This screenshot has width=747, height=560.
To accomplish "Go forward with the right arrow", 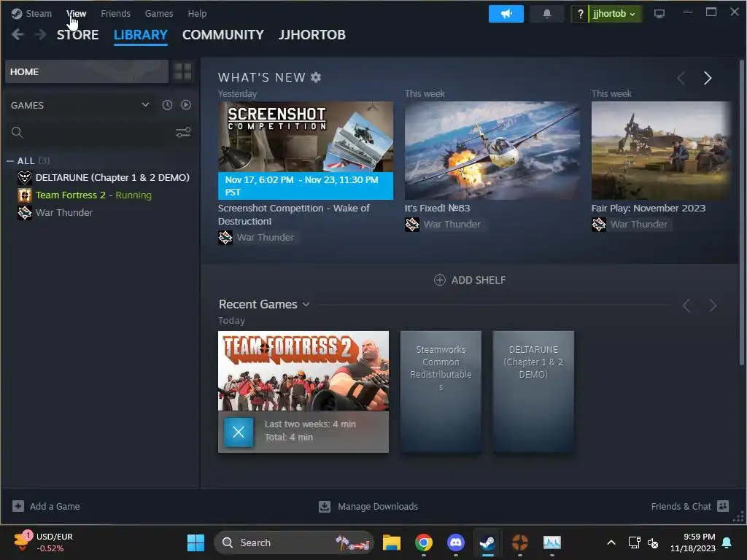I will [x=41, y=34].
